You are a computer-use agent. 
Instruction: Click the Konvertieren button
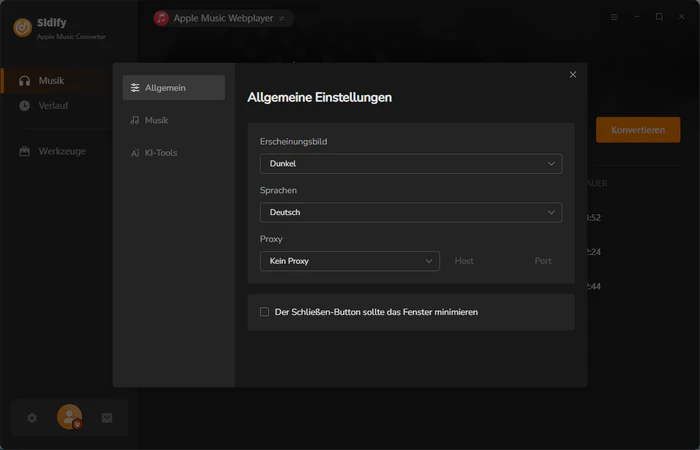coord(637,130)
